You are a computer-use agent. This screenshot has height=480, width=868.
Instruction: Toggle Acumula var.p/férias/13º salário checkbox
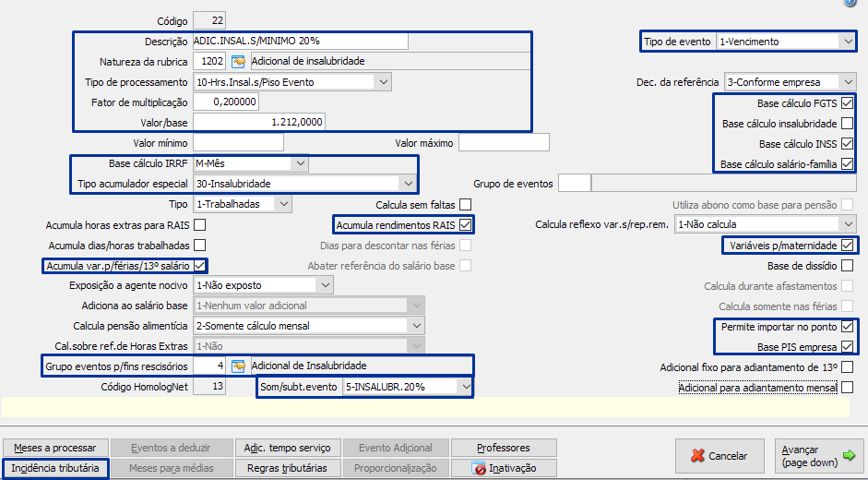pos(199,266)
